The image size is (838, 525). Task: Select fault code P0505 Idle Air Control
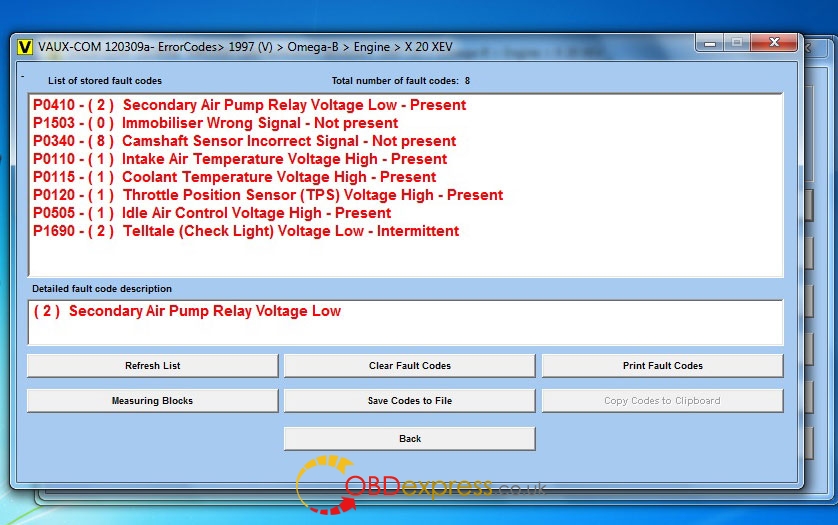[x=212, y=213]
